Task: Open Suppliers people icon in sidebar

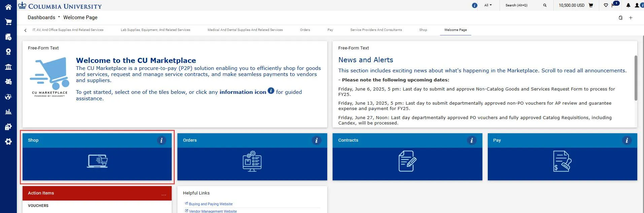Action: (8, 81)
